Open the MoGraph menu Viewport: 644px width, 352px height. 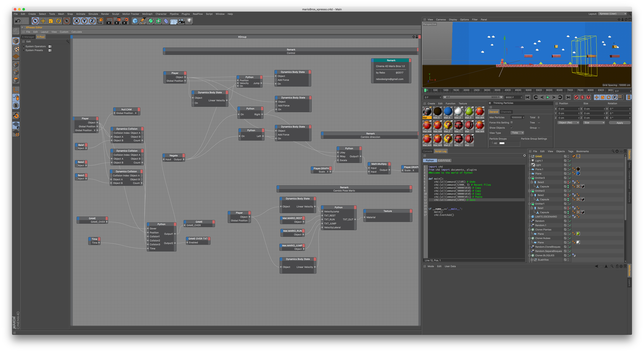coord(147,14)
